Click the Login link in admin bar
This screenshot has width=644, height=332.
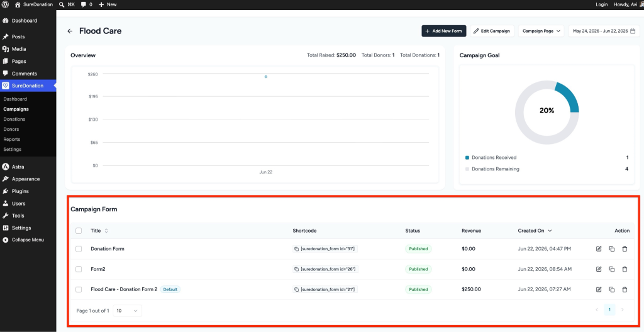[x=602, y=4]
